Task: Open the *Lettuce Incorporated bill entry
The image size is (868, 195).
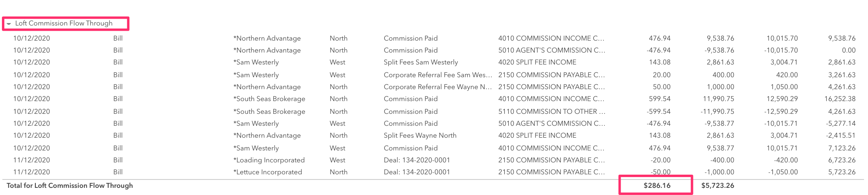Action: coord(434,172)
